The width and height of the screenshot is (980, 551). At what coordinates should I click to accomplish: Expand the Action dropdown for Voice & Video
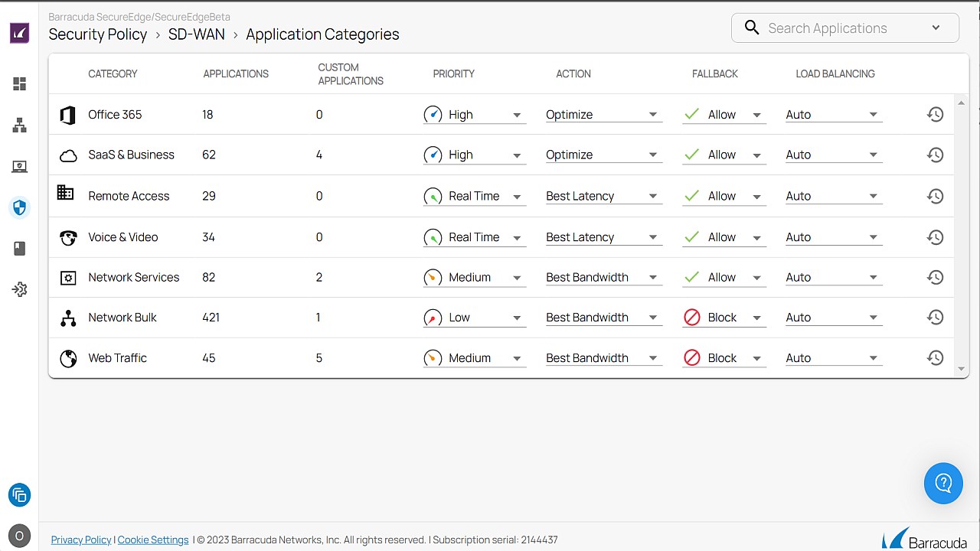coord(603,237)
